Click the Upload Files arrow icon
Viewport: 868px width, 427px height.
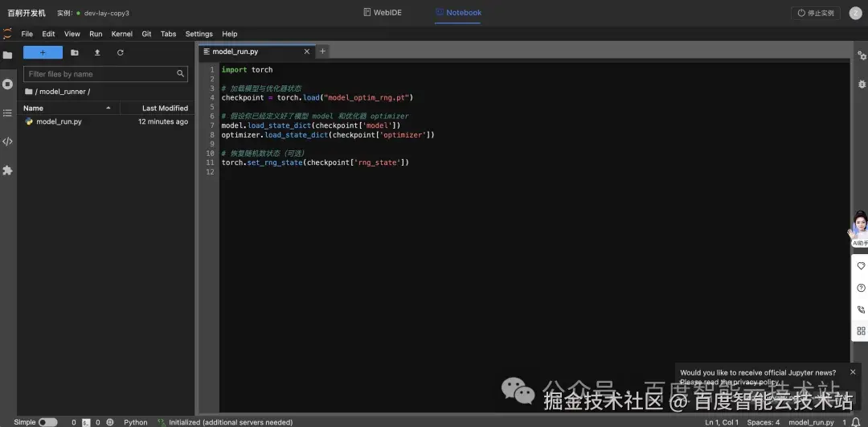click(x=97, y=52)
